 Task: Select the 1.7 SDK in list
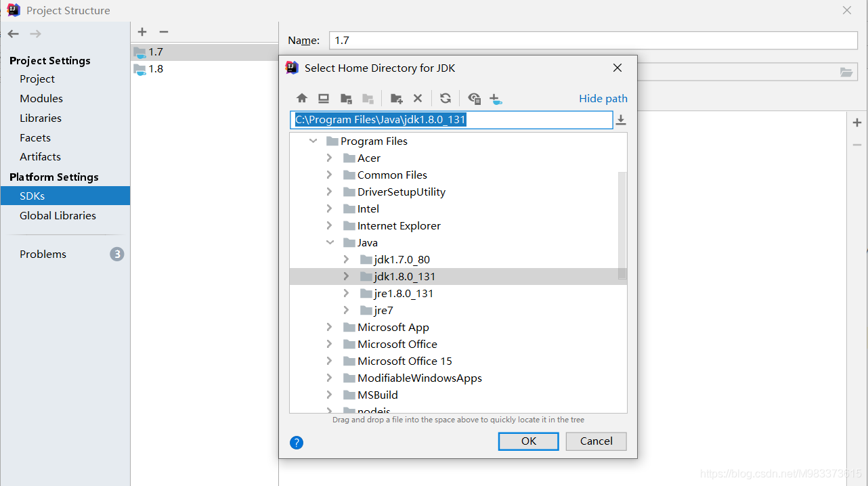tap(204, 52)
